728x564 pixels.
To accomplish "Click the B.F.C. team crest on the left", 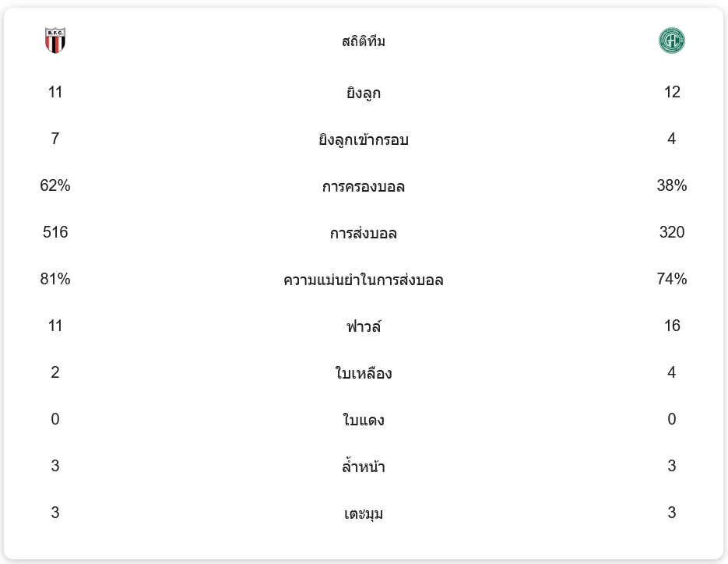I will [55, 41].
